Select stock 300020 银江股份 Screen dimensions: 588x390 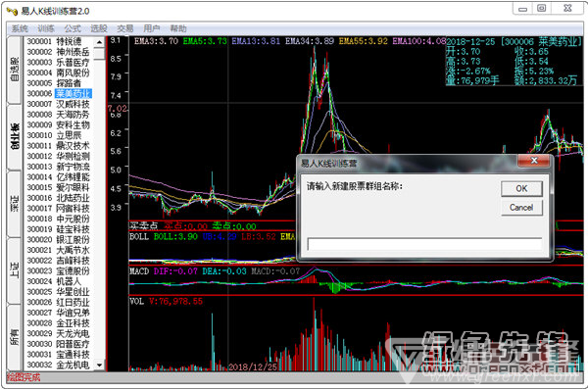pos(58,240)
